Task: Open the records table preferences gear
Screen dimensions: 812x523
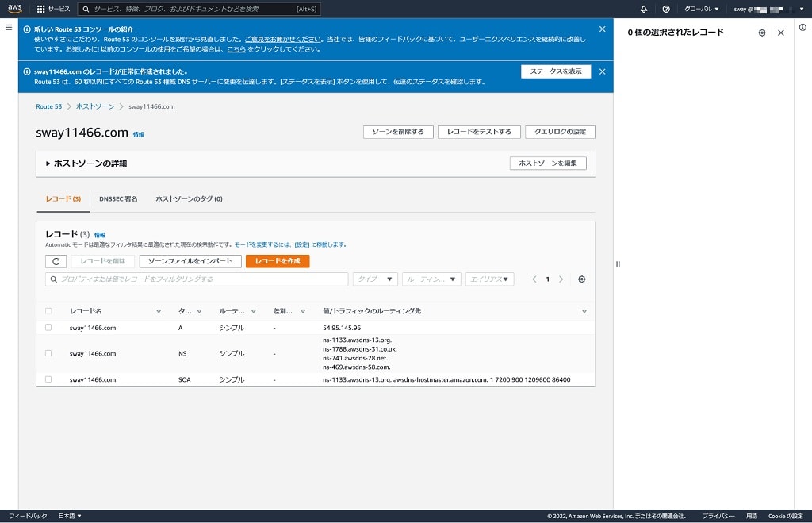Action: (581, 279)
